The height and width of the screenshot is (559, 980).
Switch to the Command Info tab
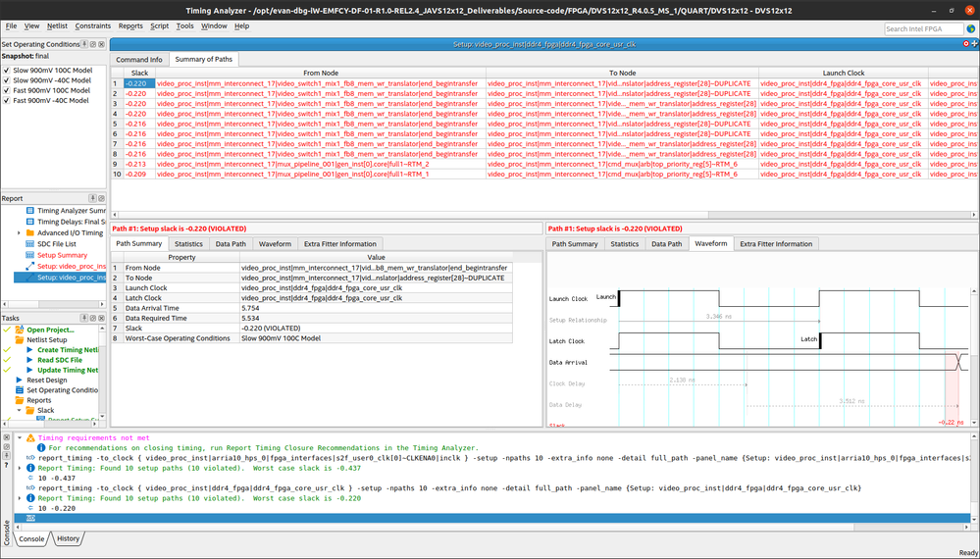click(139, 60)
